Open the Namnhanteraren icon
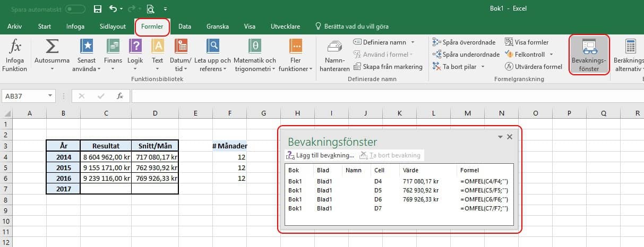Screen dimensions: 644x247 tap(333, 49)
